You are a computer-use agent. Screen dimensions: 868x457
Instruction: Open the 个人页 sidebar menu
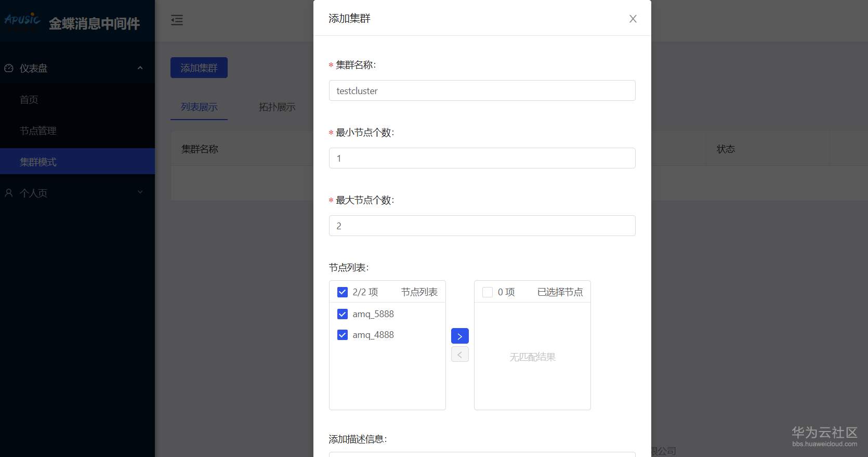77,193
